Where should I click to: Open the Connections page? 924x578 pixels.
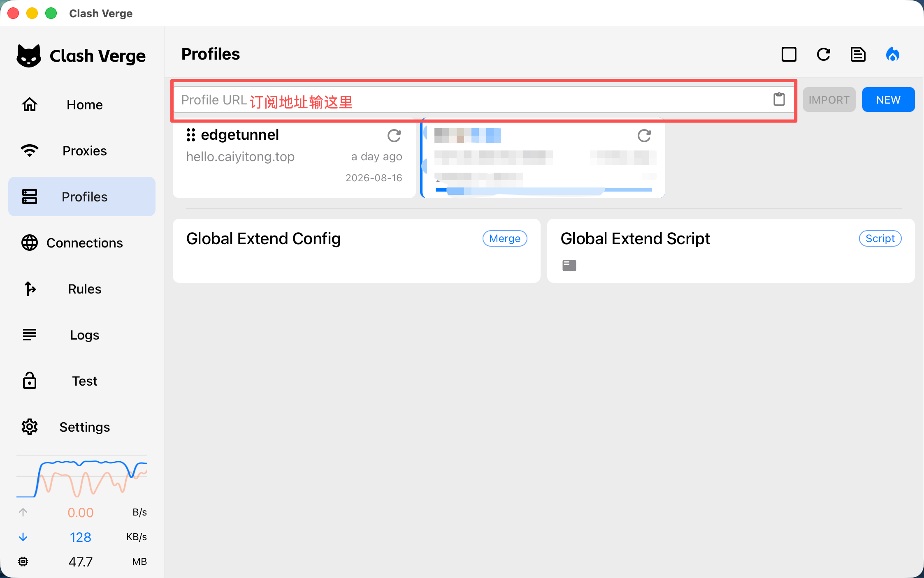tap(82, 243)
